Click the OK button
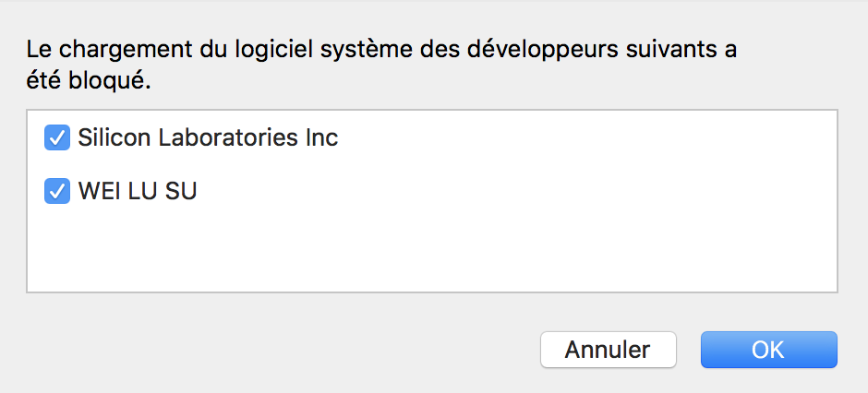868x393 pixels. [x=768, y=350]
